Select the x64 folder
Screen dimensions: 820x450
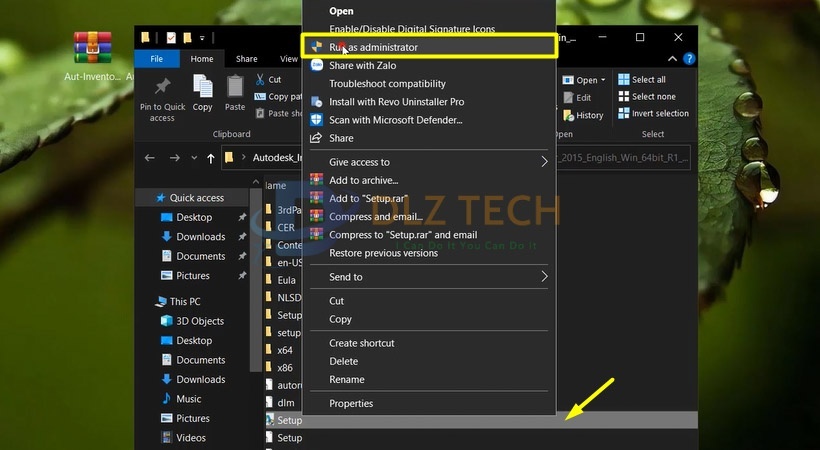click(x=283, y=350)
